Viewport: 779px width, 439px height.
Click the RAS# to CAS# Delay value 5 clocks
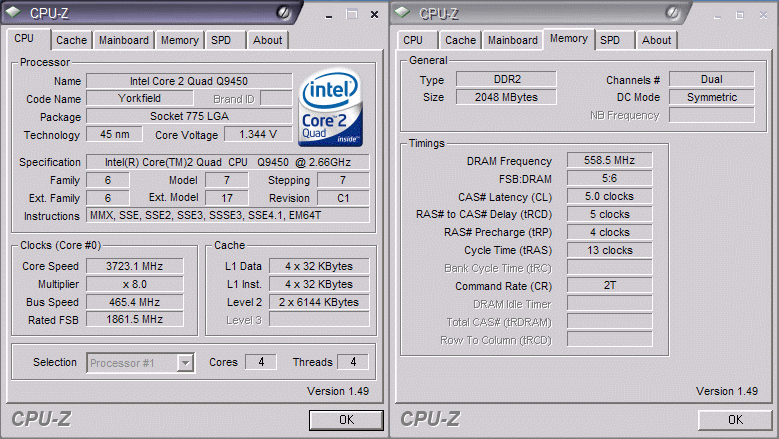(x=610, y=214)
